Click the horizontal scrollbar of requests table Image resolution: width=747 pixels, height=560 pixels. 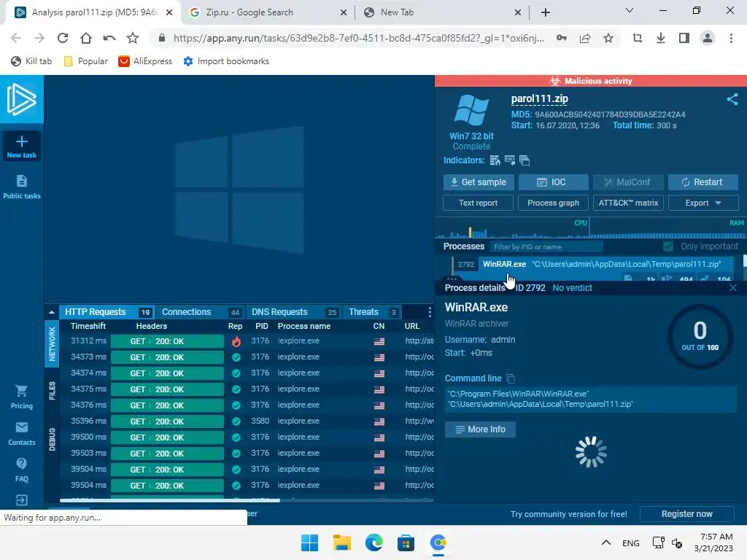(169, 500)
